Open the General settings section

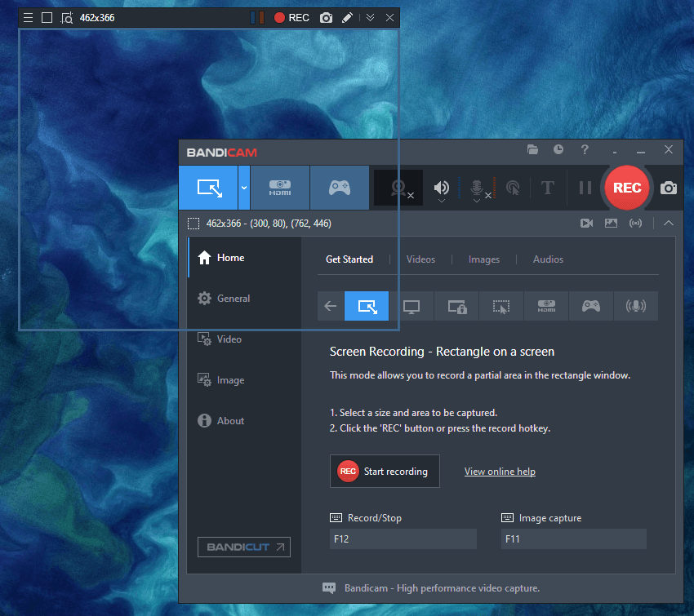(x=233, y=299)
